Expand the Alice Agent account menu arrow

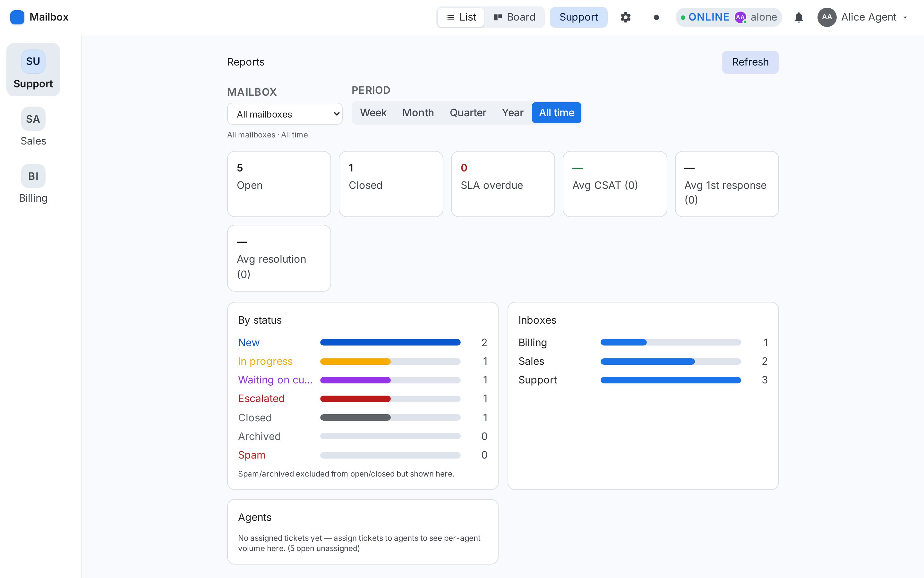(x=905, y=17)
